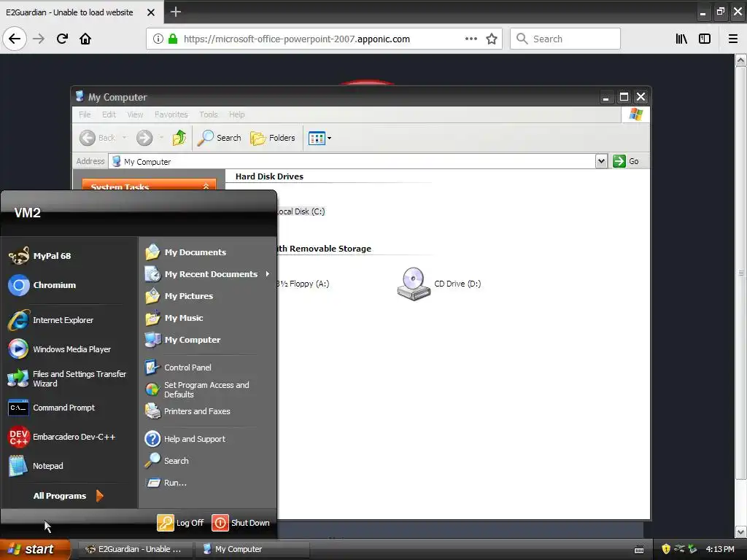
Task: Click the browser page vertical scrollbar
Action: coord(741,273)
